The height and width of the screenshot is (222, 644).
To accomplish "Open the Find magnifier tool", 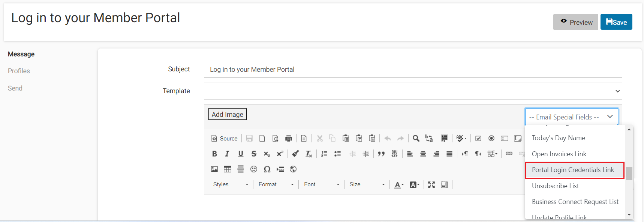I will click(x=416, y=138).
